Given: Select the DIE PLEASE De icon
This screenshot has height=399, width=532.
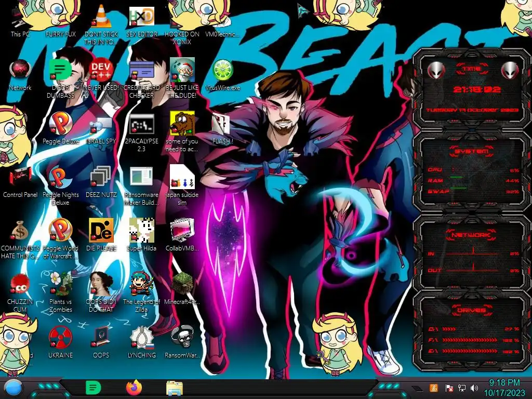Looking at the screenshot, I should click(x=101, y=235).
